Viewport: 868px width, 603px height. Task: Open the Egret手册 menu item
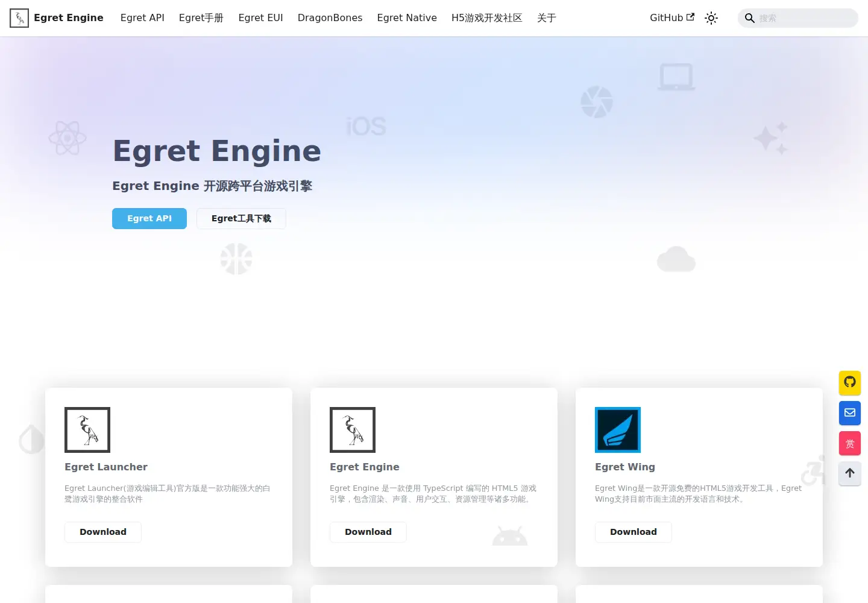201,18
